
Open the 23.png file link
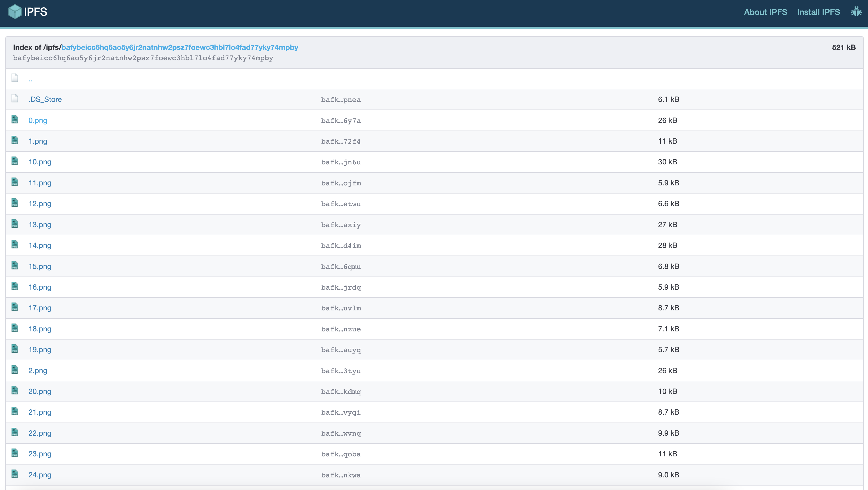pos(40,453)
